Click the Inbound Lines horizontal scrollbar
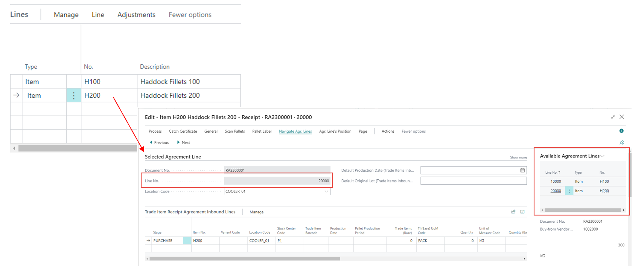Screen dimensions: 644x266 click(245, 259)
